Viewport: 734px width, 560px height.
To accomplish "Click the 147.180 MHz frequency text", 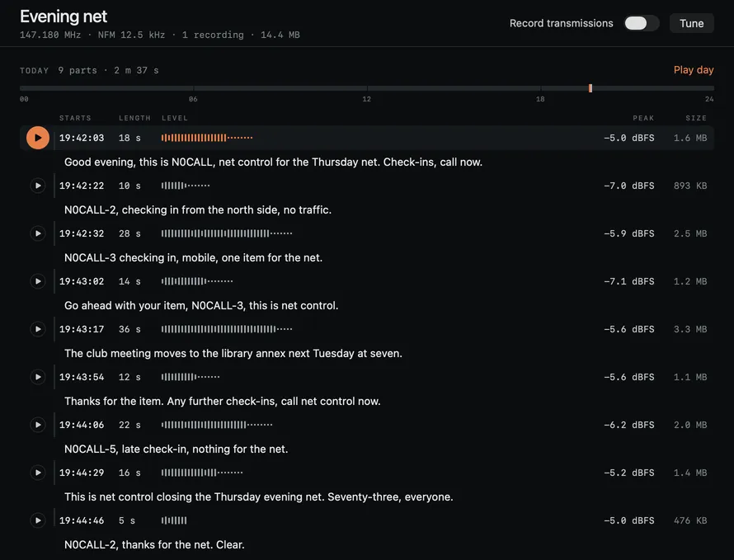I will point(50,35).
